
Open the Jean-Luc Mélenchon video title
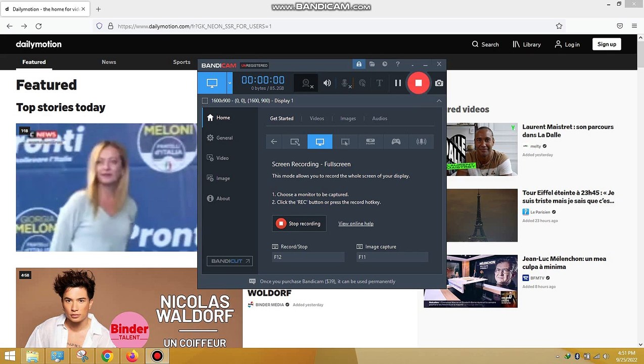(564, 262)
